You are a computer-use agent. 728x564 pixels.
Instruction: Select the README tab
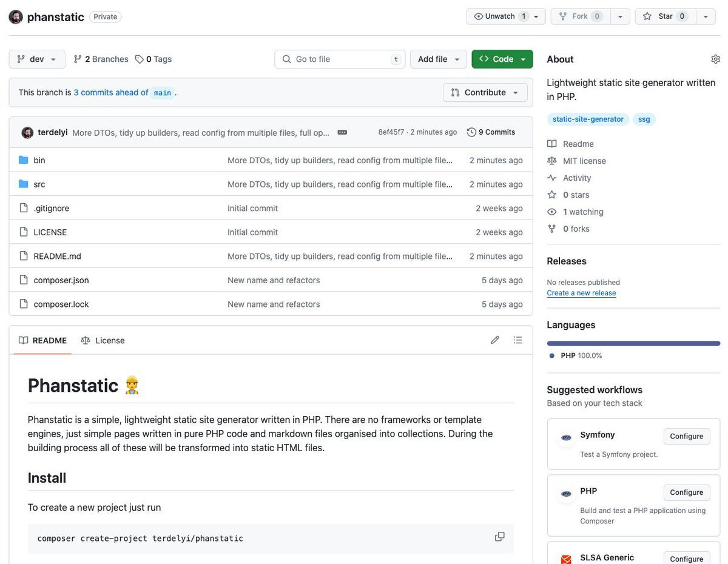[42, 340]
